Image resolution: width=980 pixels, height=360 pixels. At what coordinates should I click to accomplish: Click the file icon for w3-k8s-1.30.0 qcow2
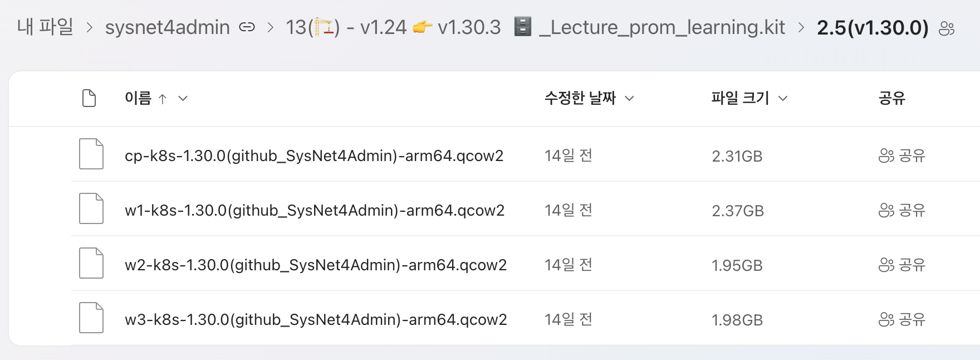click(91, 318)
